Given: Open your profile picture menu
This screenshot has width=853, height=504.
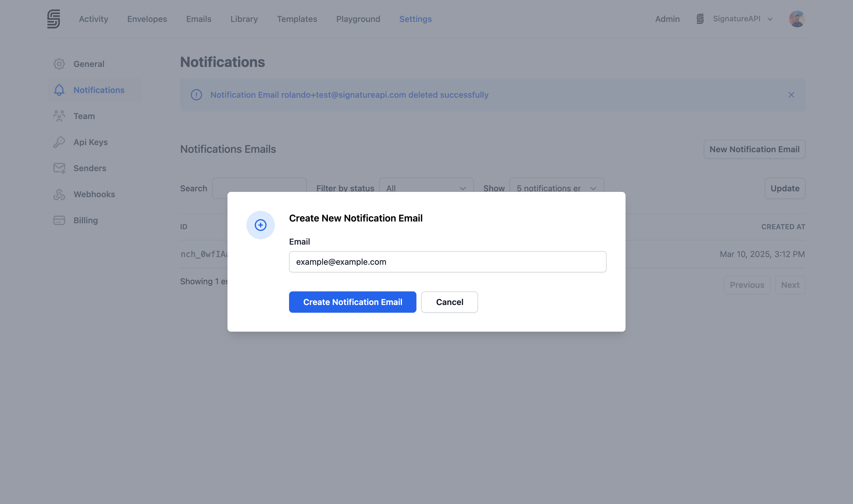Looking at the screenshot, I should [x=797, y=19].
